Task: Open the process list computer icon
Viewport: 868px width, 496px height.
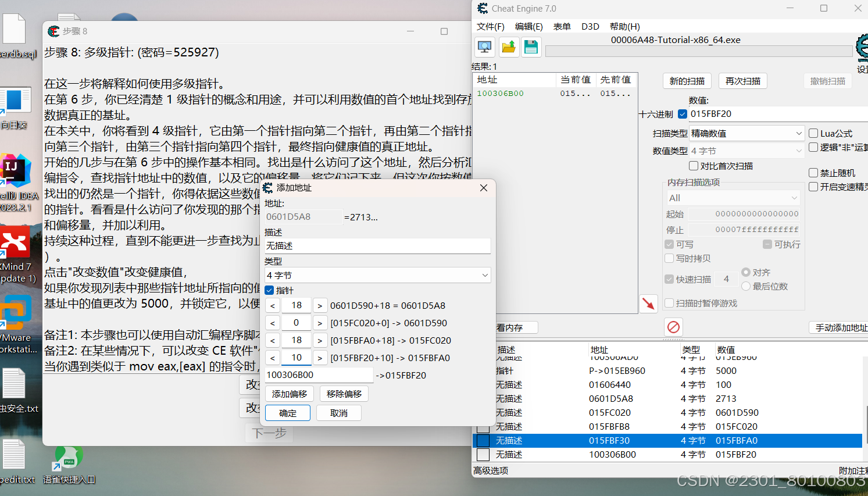Action: point(485,47)
